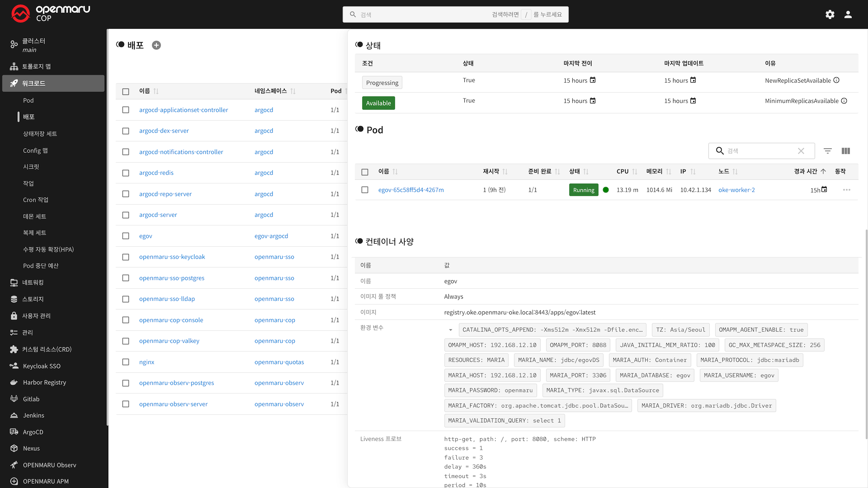The width and height of the screenshot is (868, 488).
Task: Select all deployments with header checkbox
Action: (x=126, y=91)
